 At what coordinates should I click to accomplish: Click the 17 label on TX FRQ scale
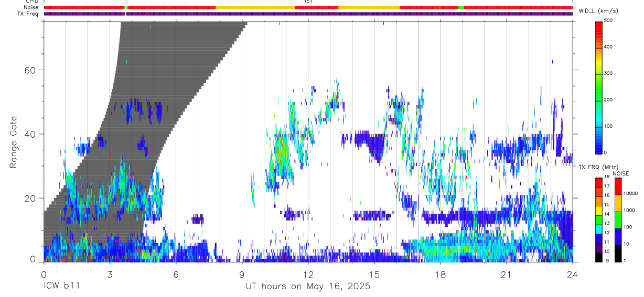[607, 186]
